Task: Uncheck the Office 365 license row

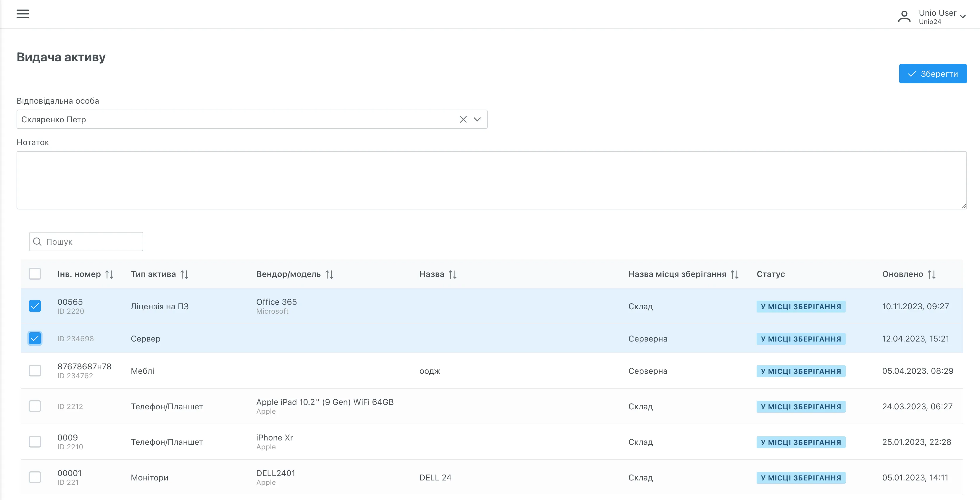Action: point(35,306)
